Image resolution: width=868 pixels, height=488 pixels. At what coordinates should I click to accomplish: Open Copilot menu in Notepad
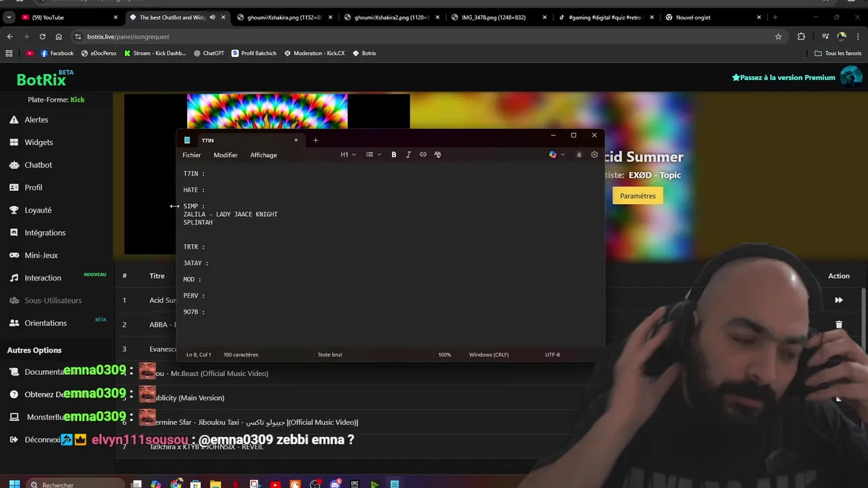(557, 155)
